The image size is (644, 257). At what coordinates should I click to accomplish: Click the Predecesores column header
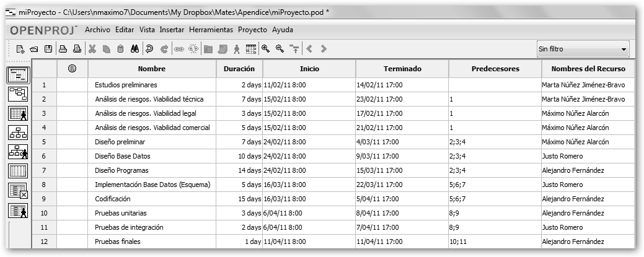pos(495,69)
